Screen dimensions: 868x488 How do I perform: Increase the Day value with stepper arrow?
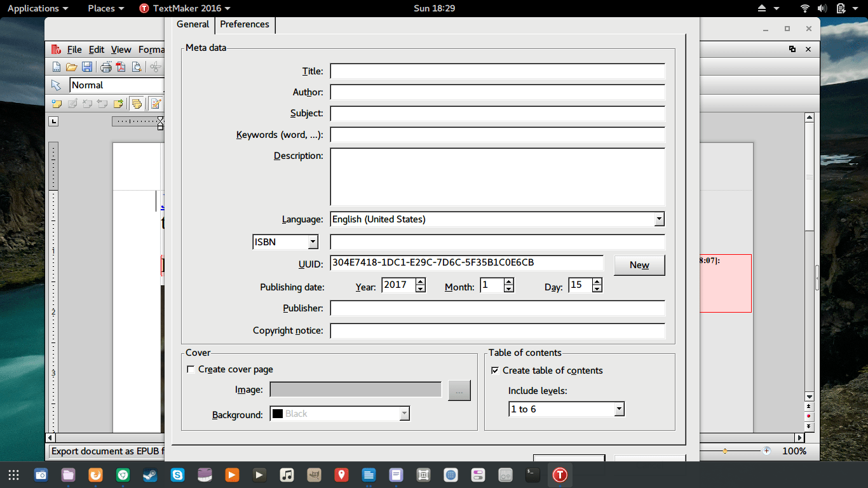[x=597, y=281]
